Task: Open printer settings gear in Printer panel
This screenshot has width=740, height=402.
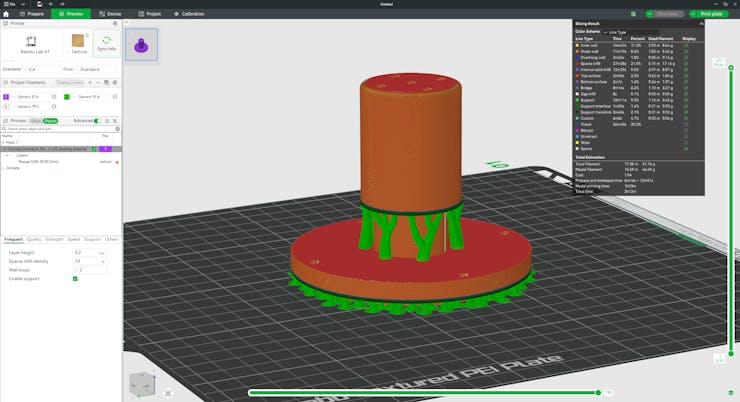Action: pyautogui.click(x=115, y=23)
